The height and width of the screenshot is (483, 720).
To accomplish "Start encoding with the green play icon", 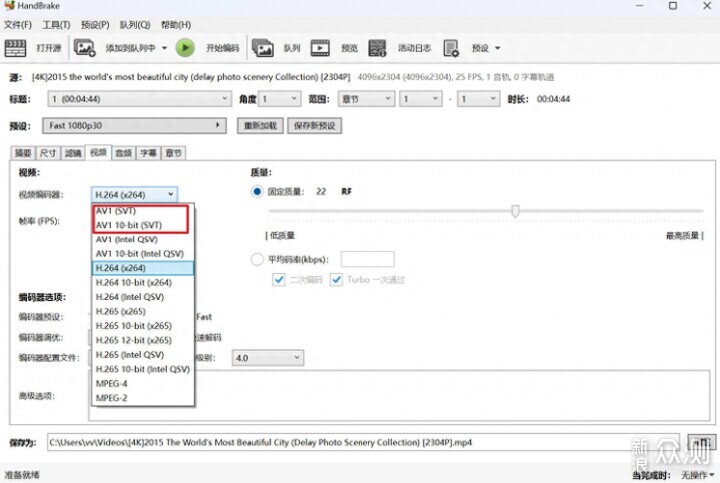I will tap(185, 48).
